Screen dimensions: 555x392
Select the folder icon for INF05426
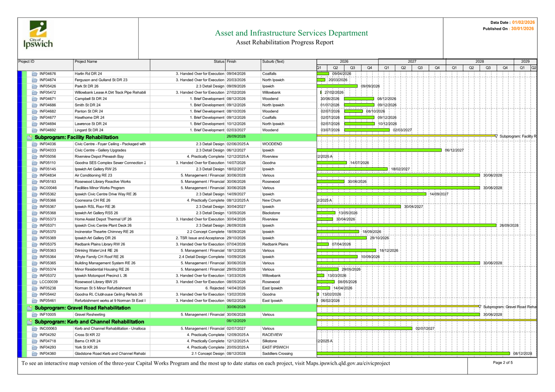pos(35,86)
